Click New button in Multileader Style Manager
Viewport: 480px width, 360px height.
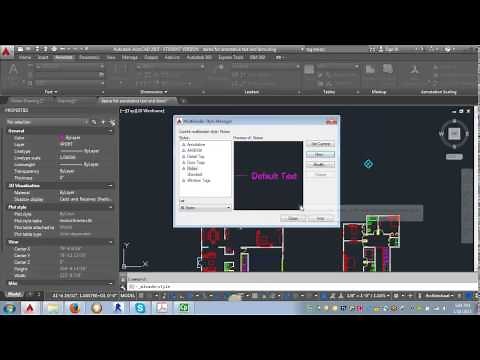pos(320,154)
